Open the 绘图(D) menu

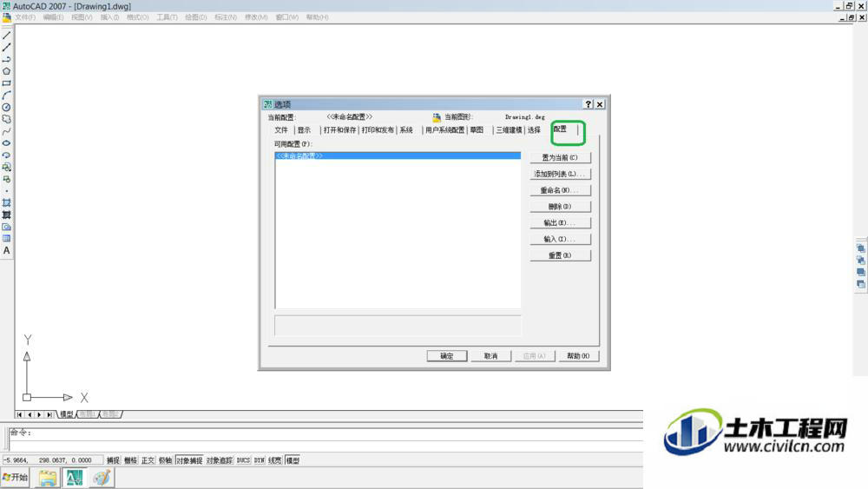click(x=195, y=17)
